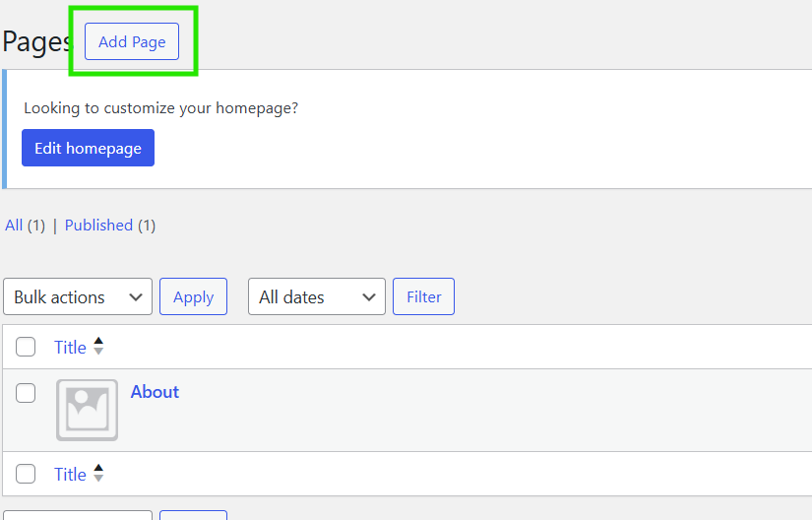Tick the select-all checkbox in table header

pyautogui.click(x=26, y=347)
